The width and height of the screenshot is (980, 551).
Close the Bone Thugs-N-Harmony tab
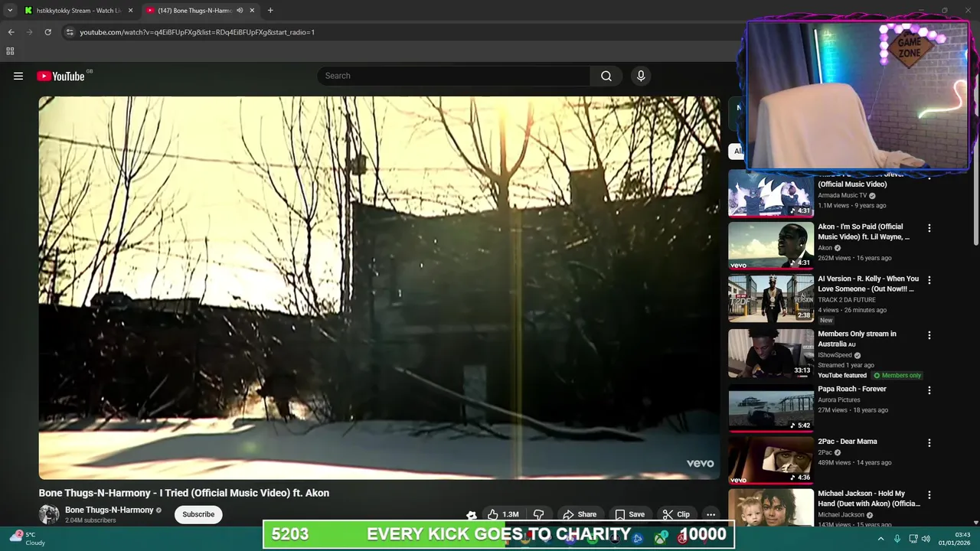tap(252, 11)
